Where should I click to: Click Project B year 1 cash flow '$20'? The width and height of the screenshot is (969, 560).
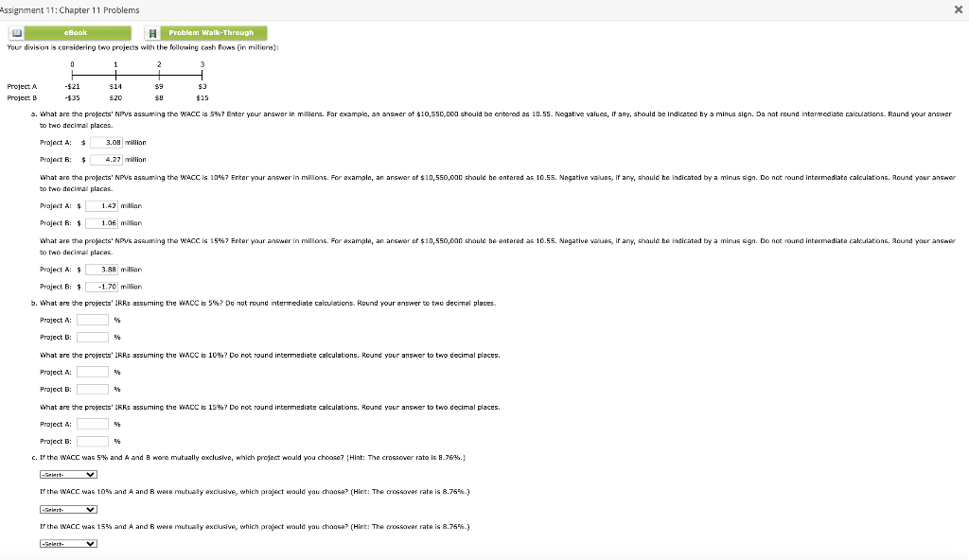pyautogui.click(x=115, y=97)
